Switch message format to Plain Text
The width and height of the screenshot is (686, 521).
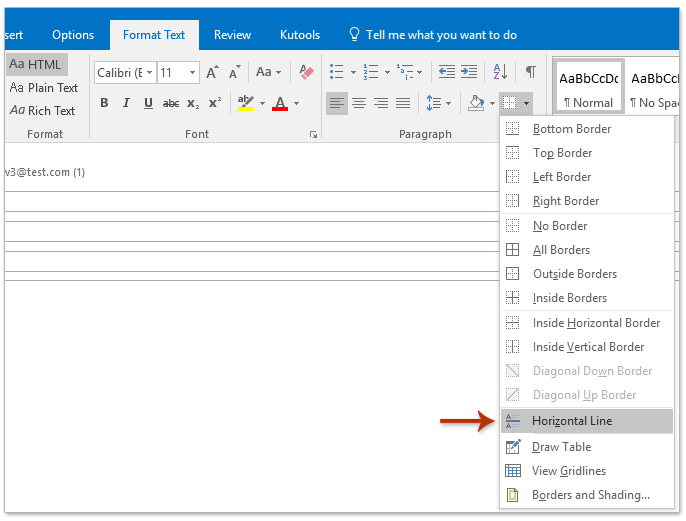(43, 88)
